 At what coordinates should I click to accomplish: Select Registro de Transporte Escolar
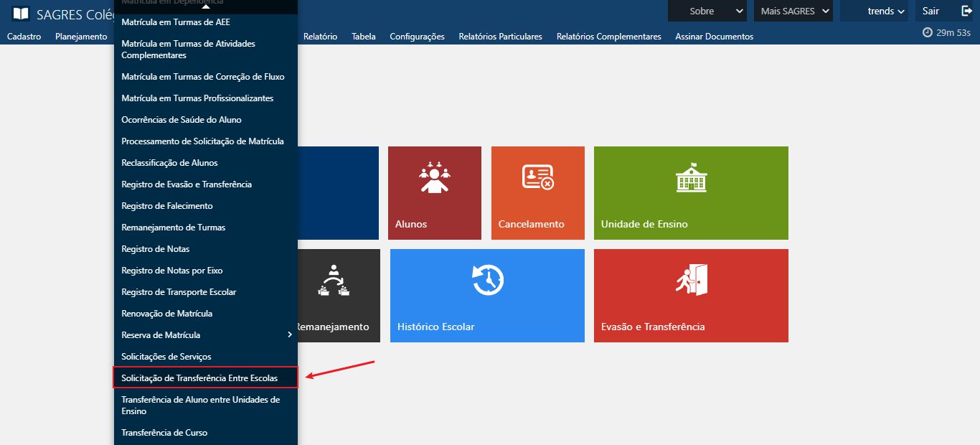205,292
